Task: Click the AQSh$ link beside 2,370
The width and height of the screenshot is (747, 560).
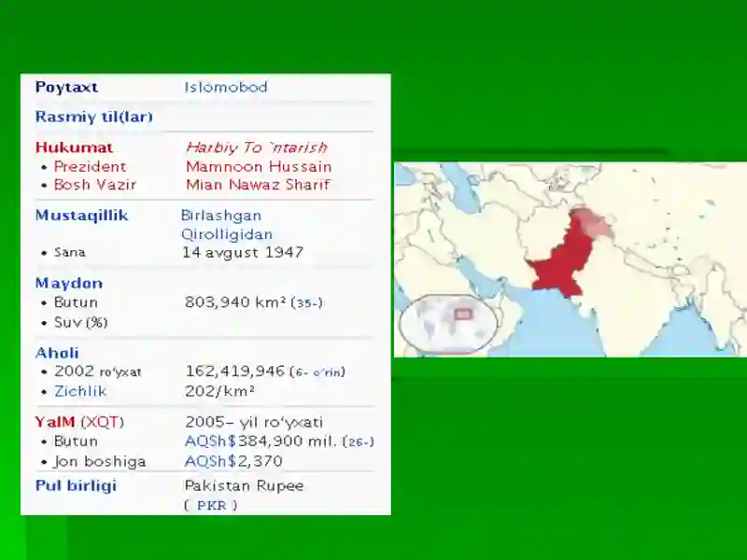Action: [x=210, y=461]
